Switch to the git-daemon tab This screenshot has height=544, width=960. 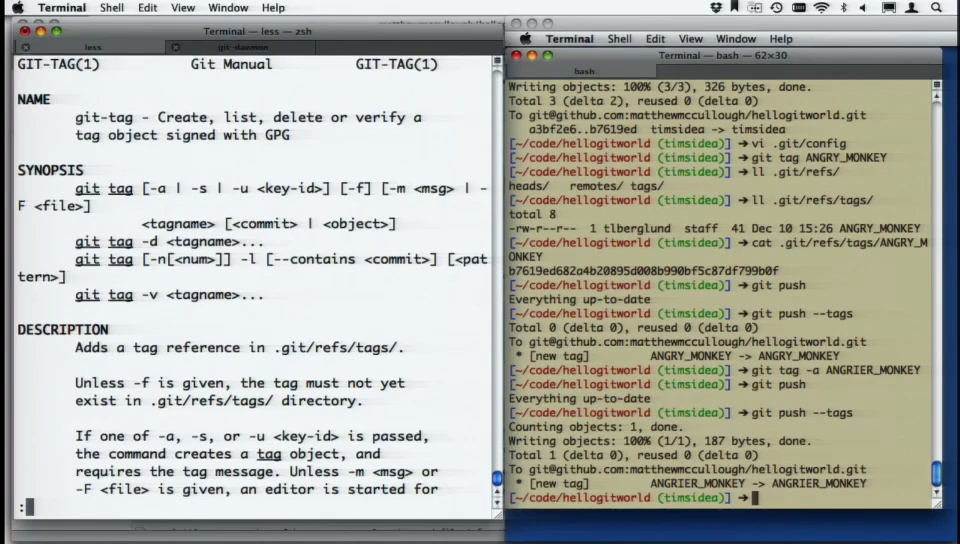click(242, 47)
